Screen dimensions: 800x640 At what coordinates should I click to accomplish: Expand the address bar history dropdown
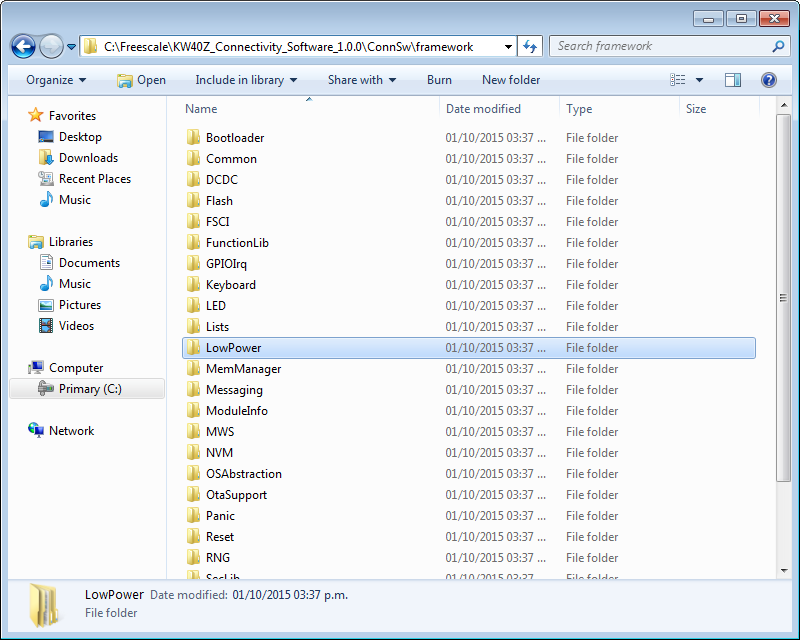pos(508,47)
